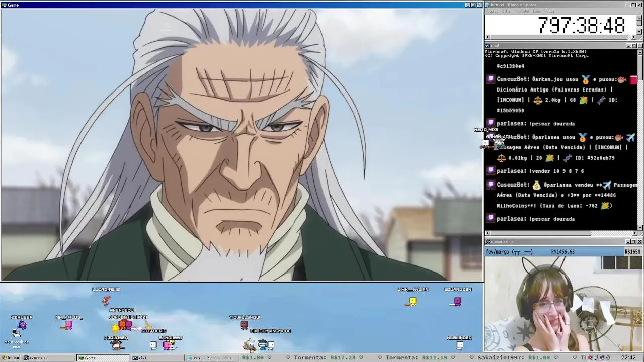This screenshot has width=644, height=362.
Task: Click the LINK__HYLIAN yellow character sprite
Action: [412, 301]
